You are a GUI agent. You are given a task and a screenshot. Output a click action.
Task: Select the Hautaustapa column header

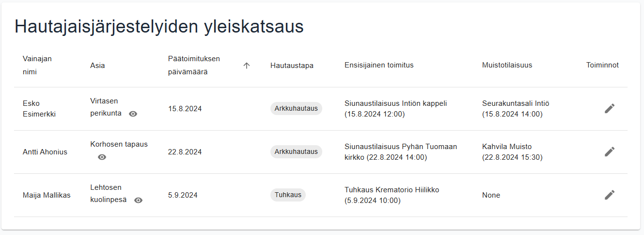click(292, 66)
